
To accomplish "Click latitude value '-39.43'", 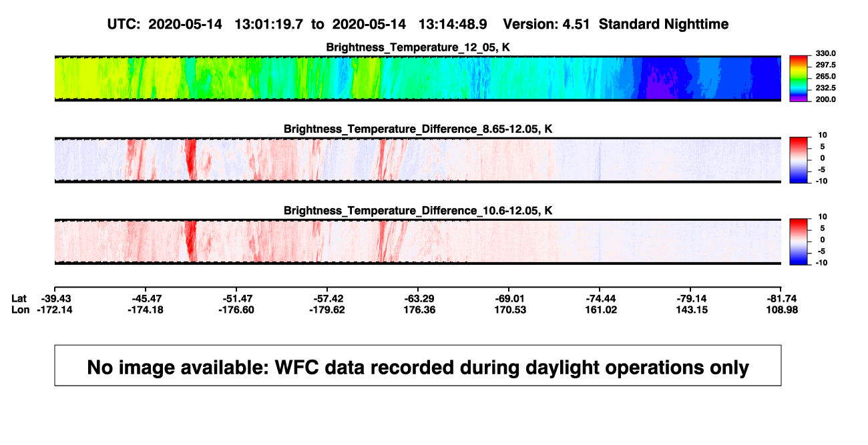I will tap(55, 298).
